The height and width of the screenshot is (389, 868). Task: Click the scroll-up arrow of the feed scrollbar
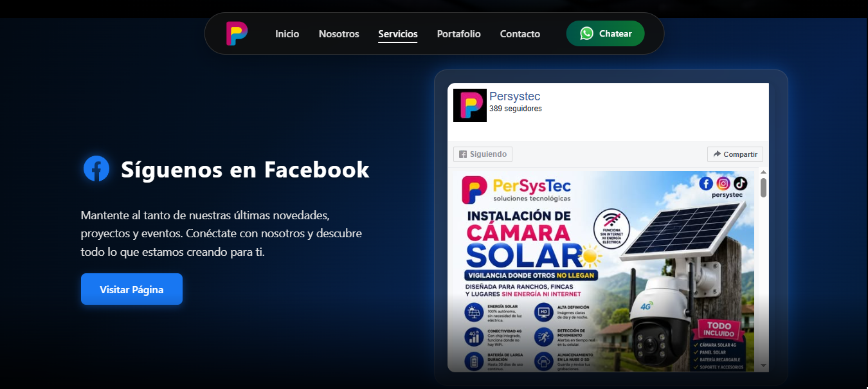(763, 172)
